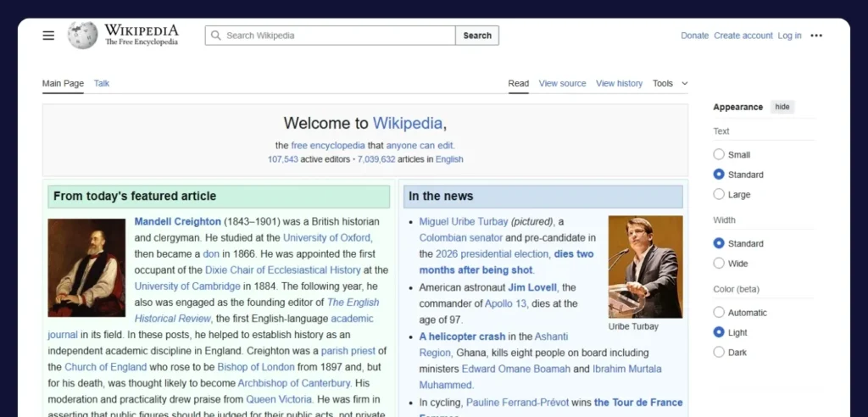Select Wide page width
Screen dimensions: 868x417
pyautogui.click(x=719, y=263)
